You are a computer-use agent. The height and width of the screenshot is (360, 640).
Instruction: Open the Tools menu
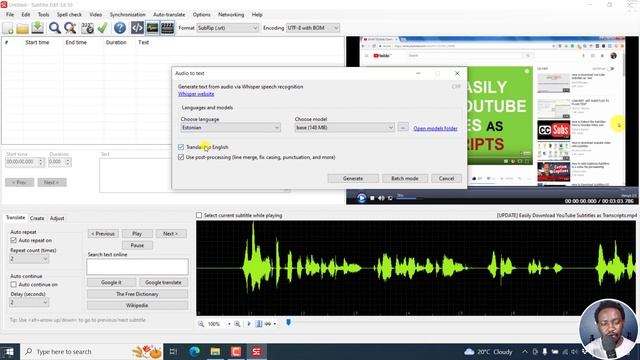point(44,14)
